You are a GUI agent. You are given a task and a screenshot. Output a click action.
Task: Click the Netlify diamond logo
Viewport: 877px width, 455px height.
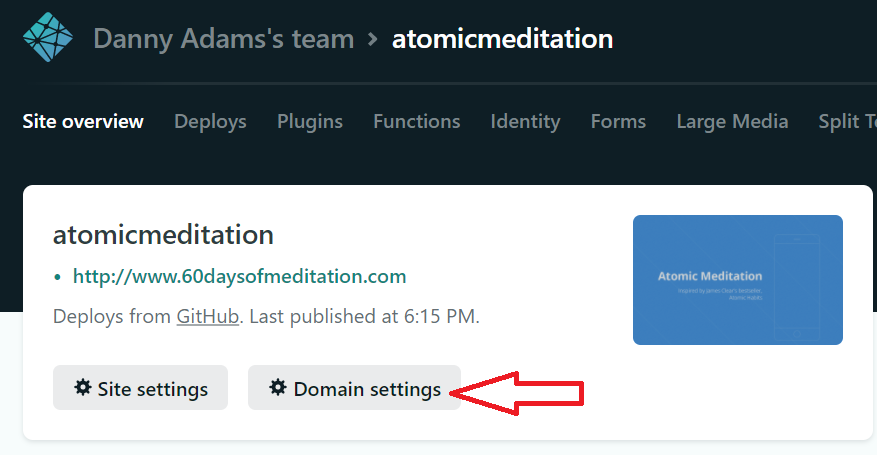(48, 37)
